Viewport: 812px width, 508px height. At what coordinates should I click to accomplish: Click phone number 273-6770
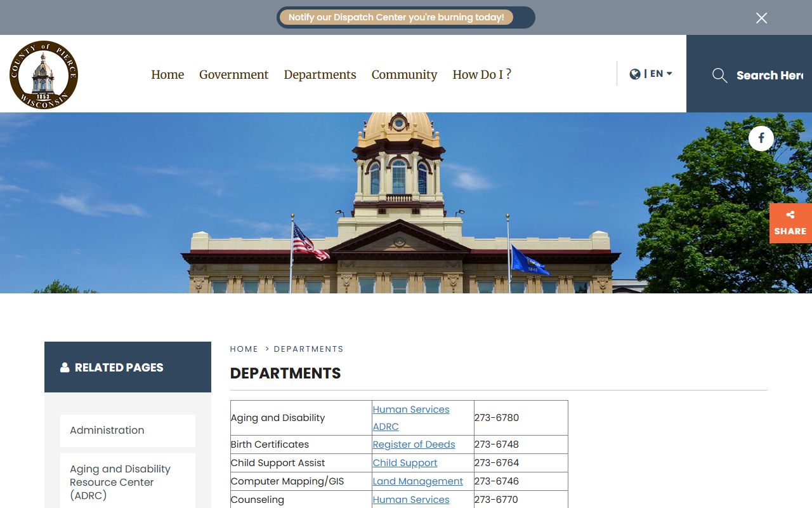497,500
